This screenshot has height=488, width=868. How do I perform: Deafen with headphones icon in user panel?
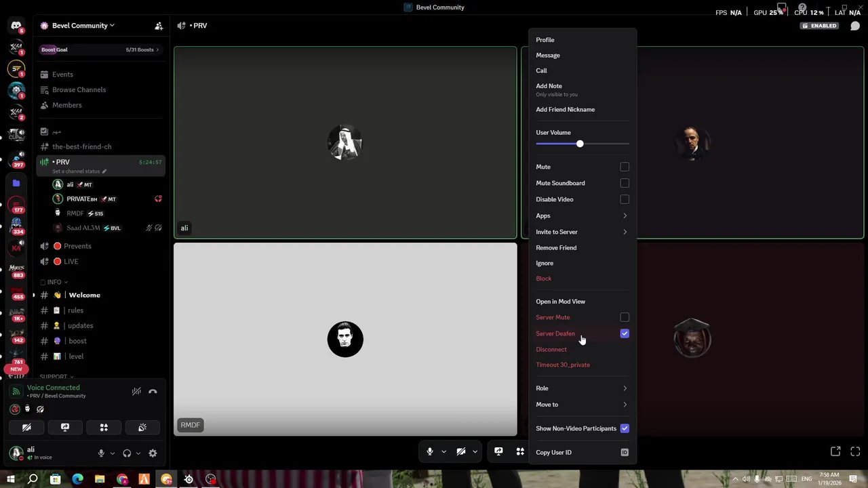[x=127, y=453]
